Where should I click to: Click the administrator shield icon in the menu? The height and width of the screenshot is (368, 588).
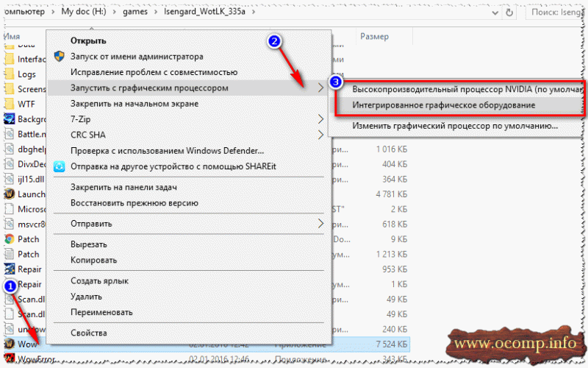click(x=59, y=57)
